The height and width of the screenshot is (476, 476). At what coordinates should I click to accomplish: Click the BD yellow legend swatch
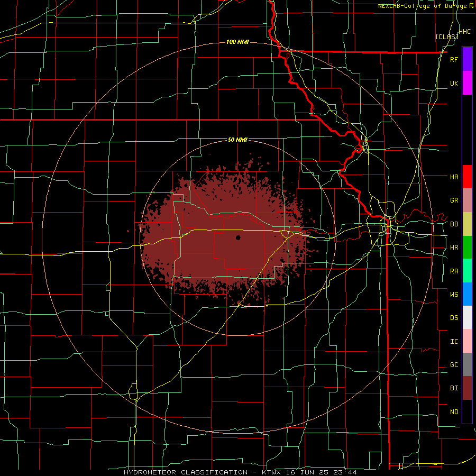pyautogui.click(x=467, y=224)
